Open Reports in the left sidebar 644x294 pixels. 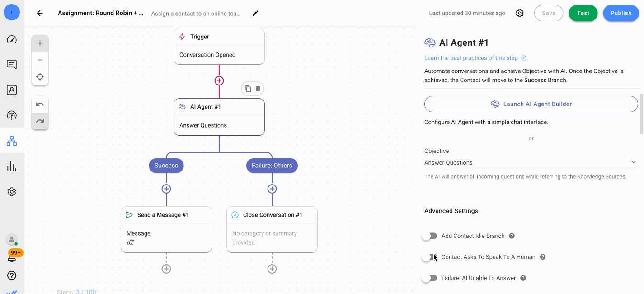tap(12, 166)
